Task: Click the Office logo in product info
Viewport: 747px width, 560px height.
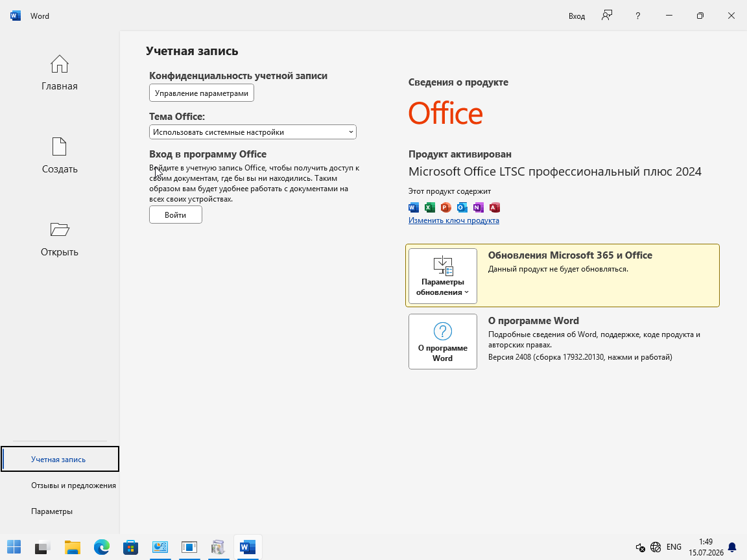Action: [x=445, y=113]
